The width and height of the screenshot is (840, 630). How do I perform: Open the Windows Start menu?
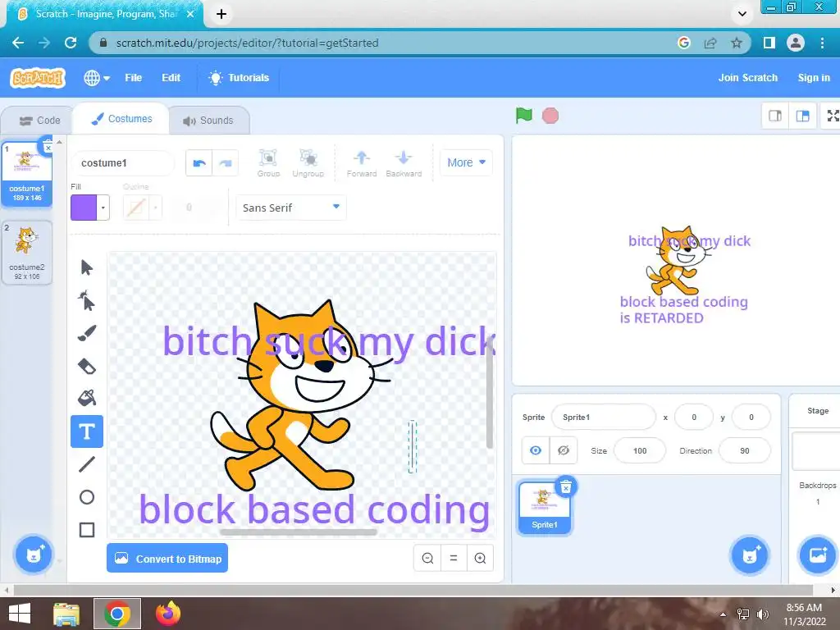click(x=20, y=614)
